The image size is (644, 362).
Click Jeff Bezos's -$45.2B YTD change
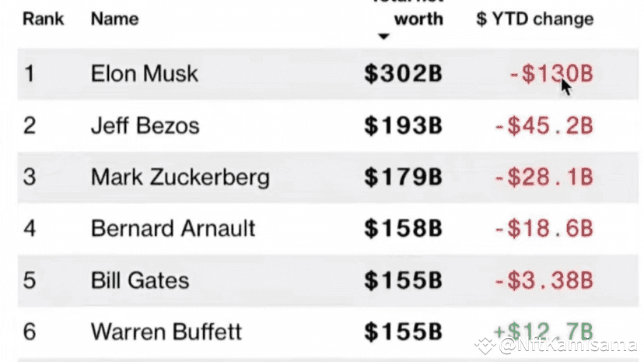[x=543, y=125]
